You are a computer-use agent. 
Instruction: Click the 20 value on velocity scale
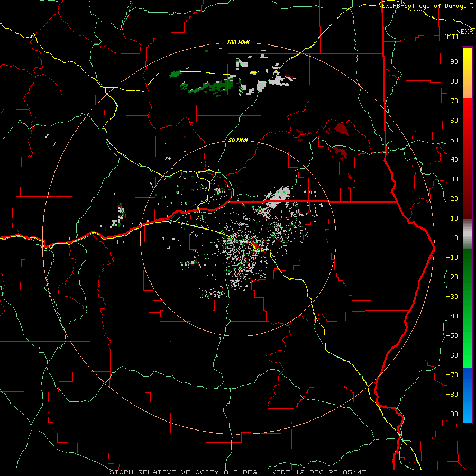pyautogui.click(x=454, y=198)
